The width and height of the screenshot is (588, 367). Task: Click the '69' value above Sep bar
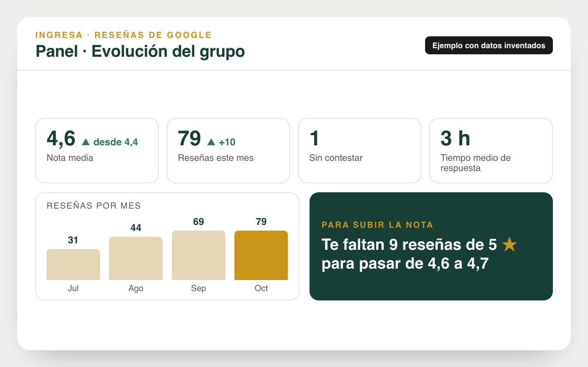tap(198, 222)
